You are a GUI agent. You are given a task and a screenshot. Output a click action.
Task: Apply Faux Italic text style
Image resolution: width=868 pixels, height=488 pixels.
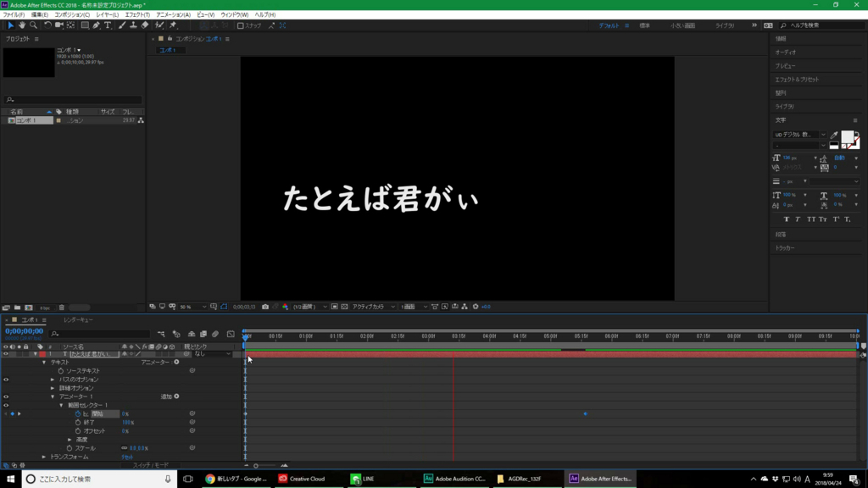[x=798, y=219]
